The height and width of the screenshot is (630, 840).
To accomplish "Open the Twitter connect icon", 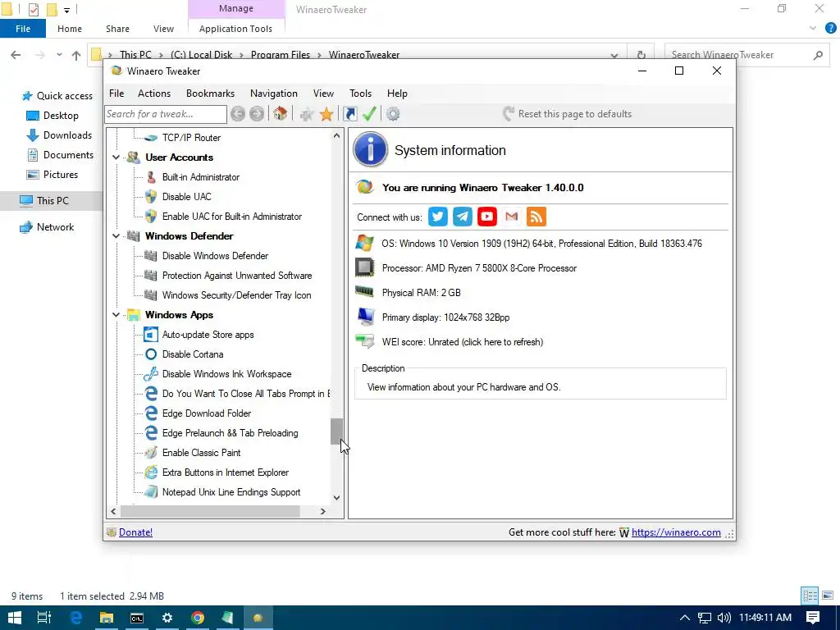I will tap(438, 217).
